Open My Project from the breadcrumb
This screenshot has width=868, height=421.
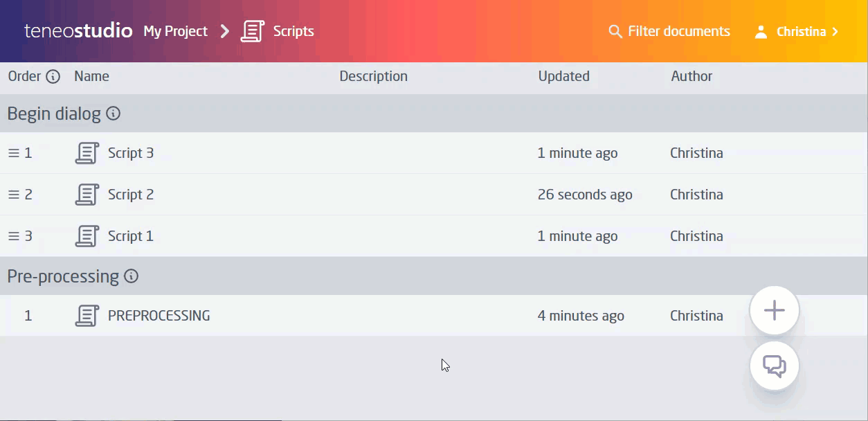click(175, 30)
